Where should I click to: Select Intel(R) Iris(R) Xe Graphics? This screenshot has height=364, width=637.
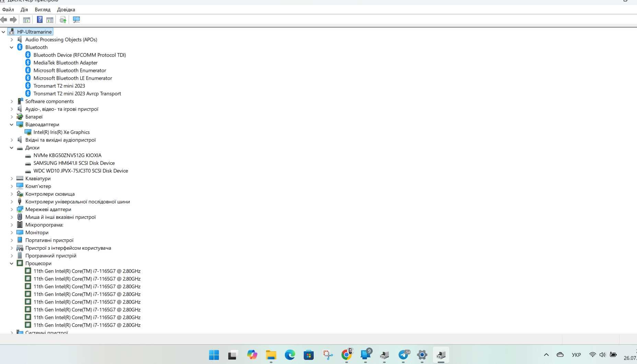pos(61,132)
